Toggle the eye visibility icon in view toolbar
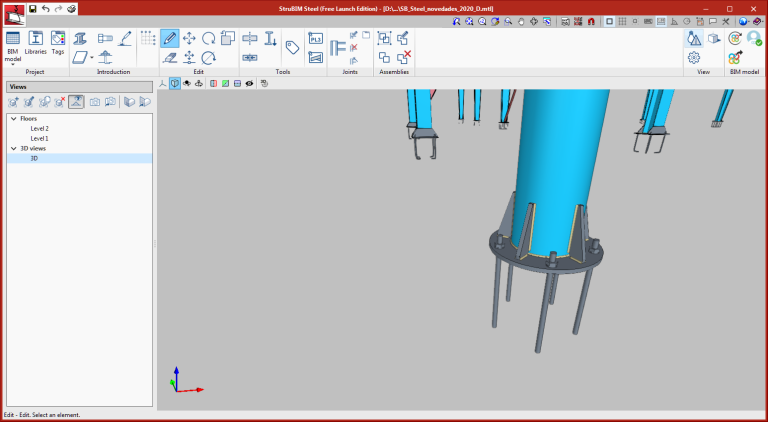 click(x=249, y=84)
